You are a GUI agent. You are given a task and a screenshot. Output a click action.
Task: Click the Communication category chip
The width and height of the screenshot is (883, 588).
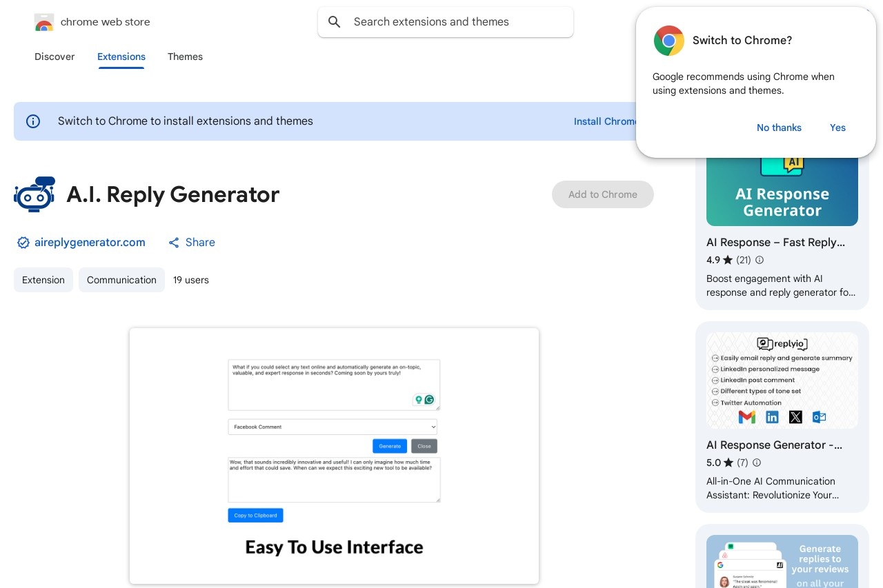(x=121, y=280)
